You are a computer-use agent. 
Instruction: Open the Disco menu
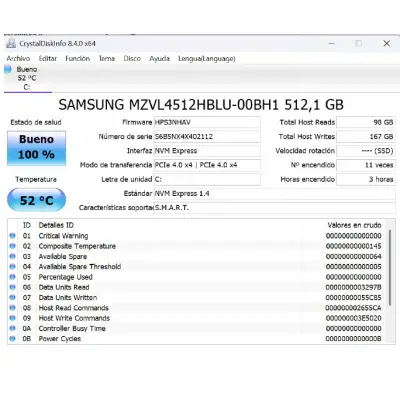(x=132, y=59)
